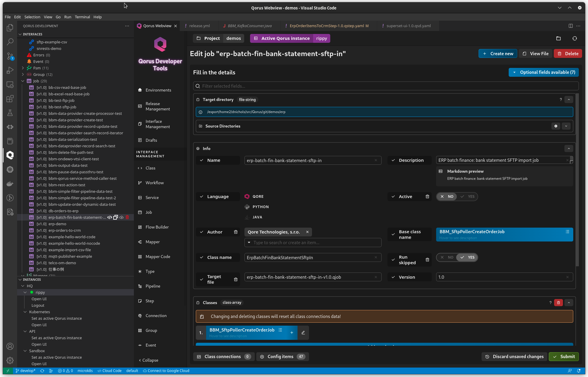Set Active toggle to NO

click(x=447, y=197)
